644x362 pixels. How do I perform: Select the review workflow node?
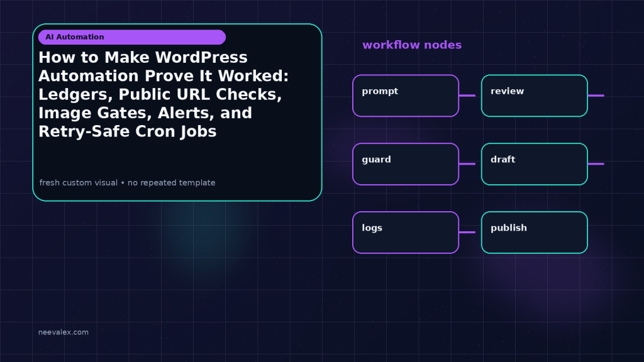(x=535, y=96)
